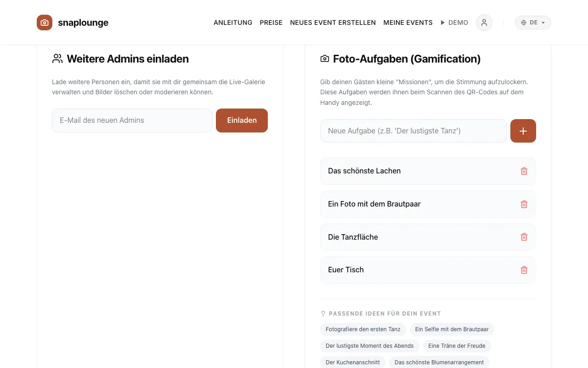Delete the 'Das schönste Lachen' task
Viewport: 588px width, 368px height.
[524, 171]
